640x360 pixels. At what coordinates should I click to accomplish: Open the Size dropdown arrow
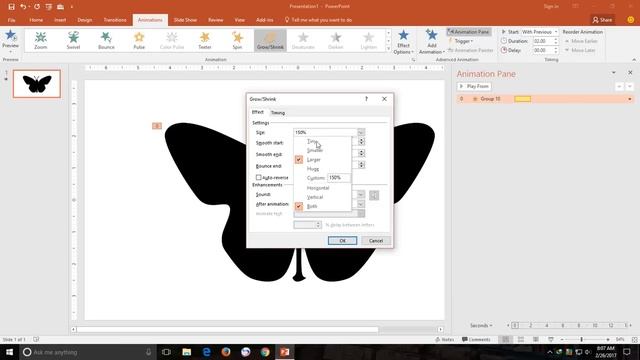point(361,132)
